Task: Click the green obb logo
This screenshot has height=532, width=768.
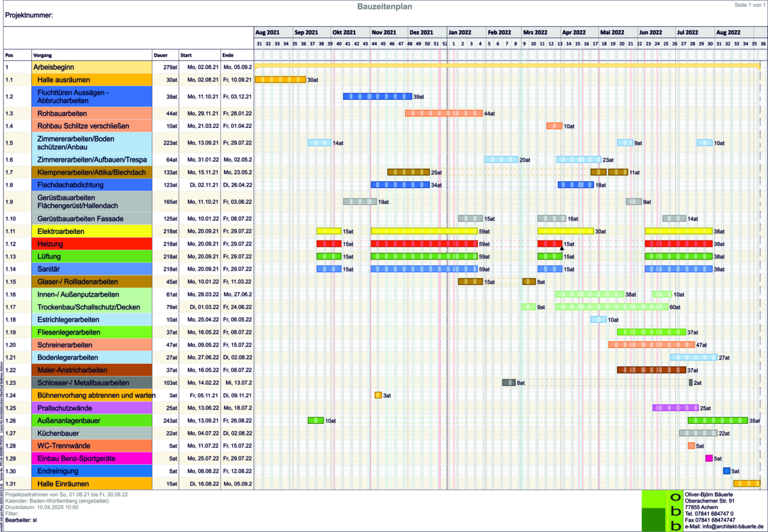Action: click(x=662, y=511)
